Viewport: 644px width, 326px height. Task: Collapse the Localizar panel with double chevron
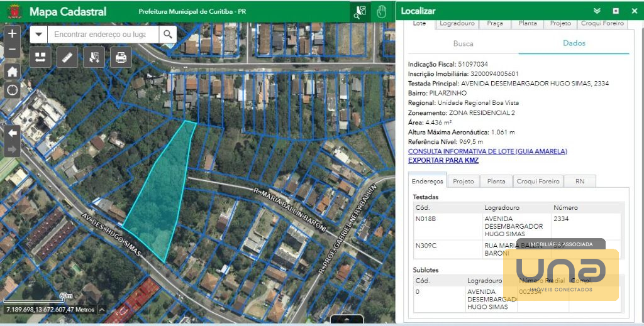point(597,11)
